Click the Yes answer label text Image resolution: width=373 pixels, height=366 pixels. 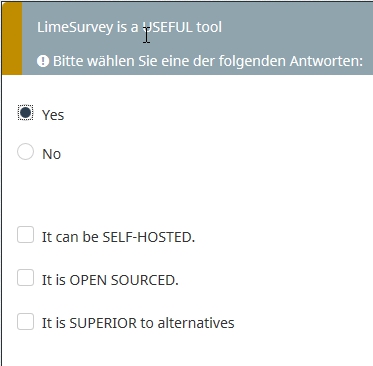53,115
